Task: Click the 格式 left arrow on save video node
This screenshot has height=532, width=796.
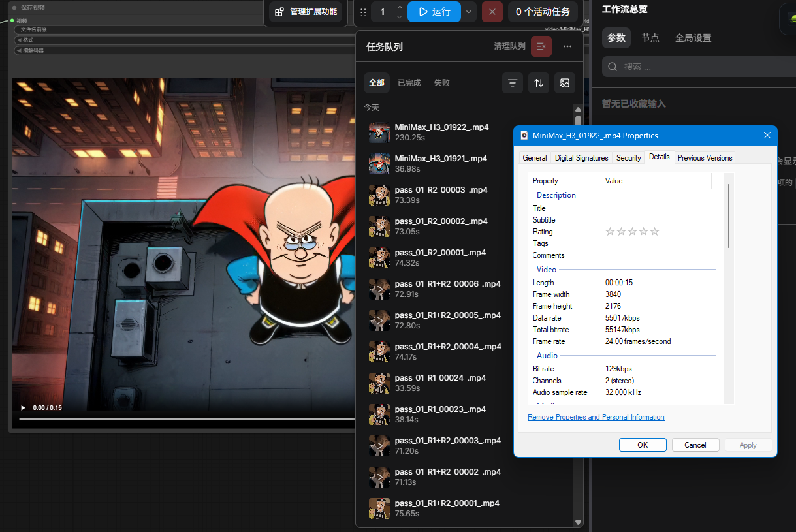Action: (x=19, y=40)
